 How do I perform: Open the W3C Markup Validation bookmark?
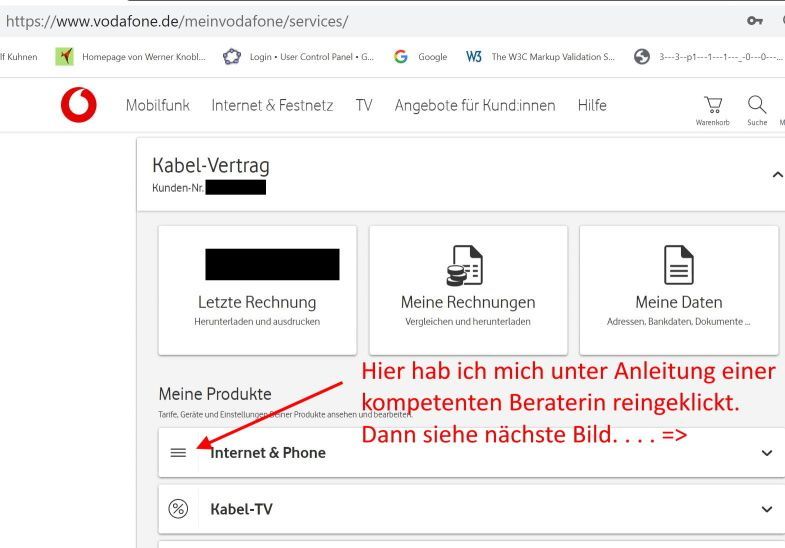tap(540, 57)
